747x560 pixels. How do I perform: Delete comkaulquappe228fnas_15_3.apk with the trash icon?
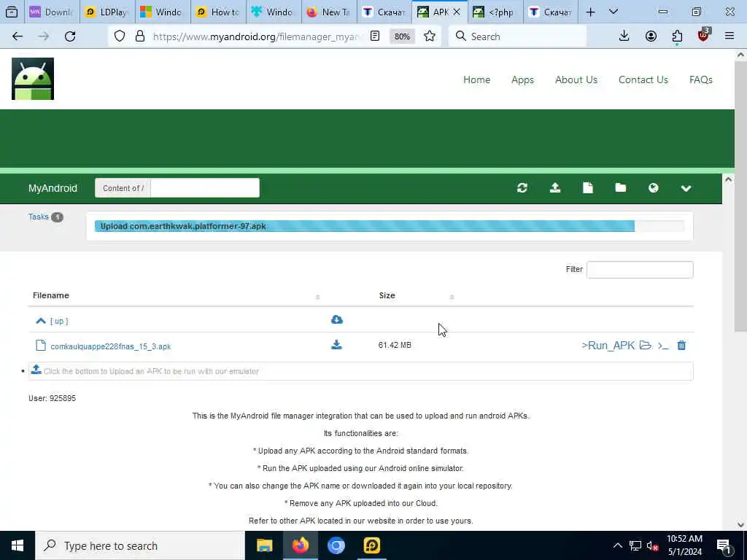pyautogui.click(x=682, y=345)
